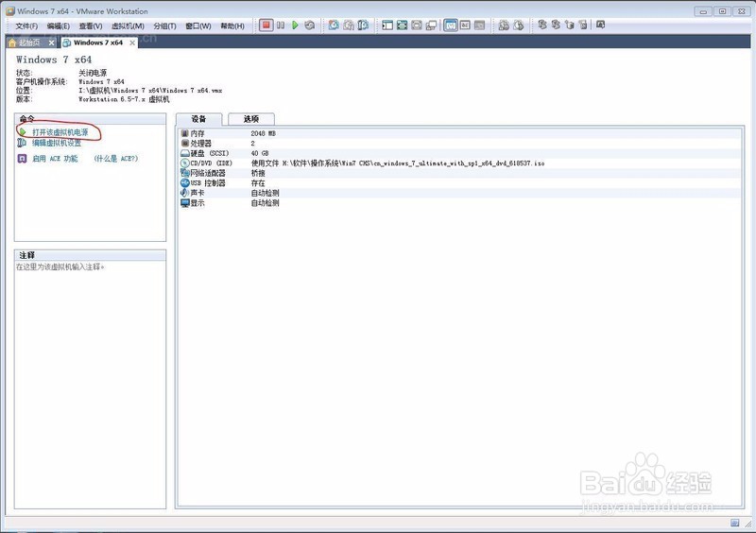
Task: Click the processor icon in 处理器 row
Action: (x=184, y=144)
